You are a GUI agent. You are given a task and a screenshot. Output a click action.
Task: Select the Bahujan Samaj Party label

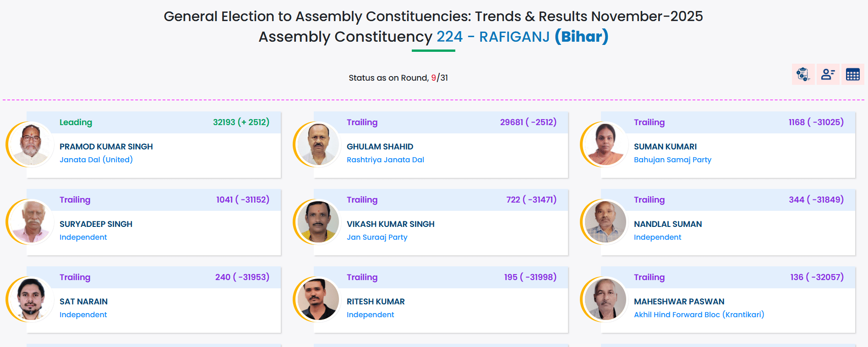[672, 160]
